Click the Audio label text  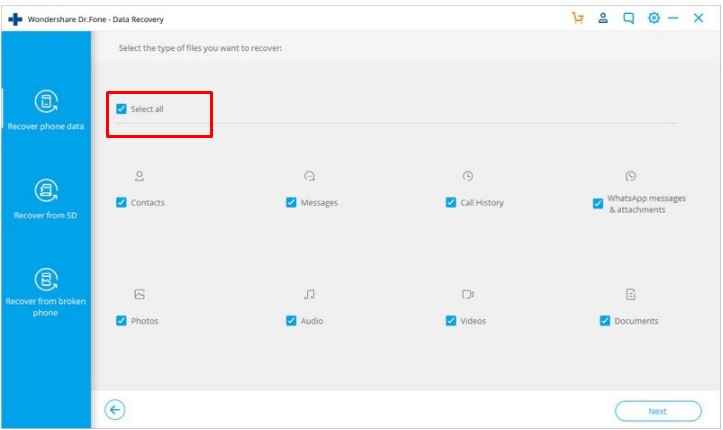click(312, 321)
